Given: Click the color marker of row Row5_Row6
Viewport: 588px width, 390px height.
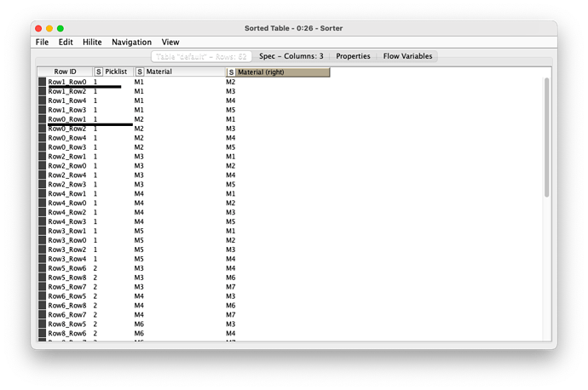Looking at the screenshot, I should point(42,268).
